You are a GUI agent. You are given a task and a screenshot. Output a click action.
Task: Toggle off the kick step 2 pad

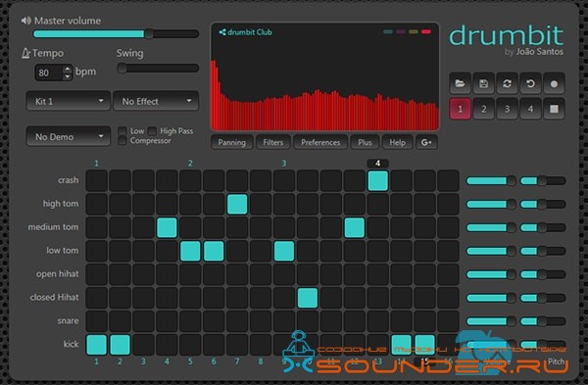point(120,345)
